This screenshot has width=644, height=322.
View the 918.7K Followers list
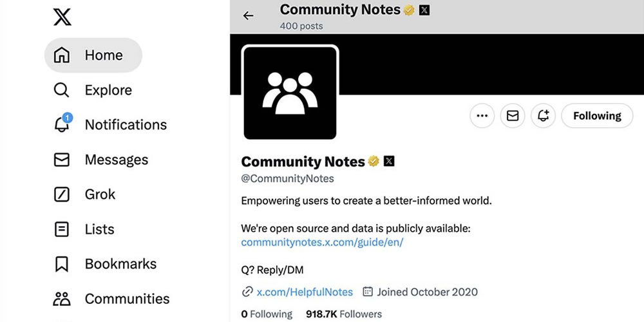point(344,314)
